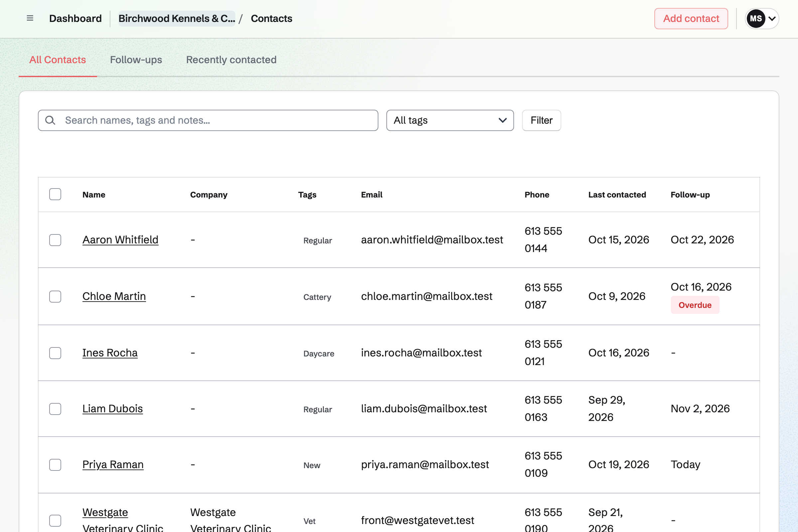798x532 pixels.
Task: Switch to the All Contacts tab
Action: pyautogui.click(x=58, y=60)
